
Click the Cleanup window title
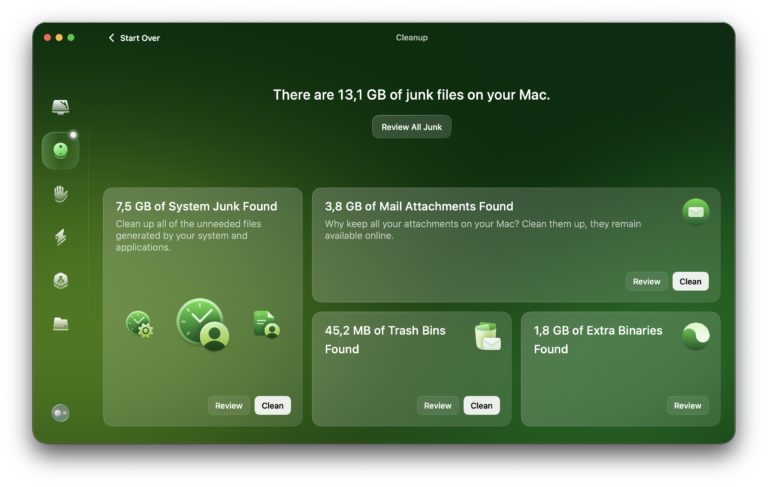pyautogui.click(x=411, y=38)
